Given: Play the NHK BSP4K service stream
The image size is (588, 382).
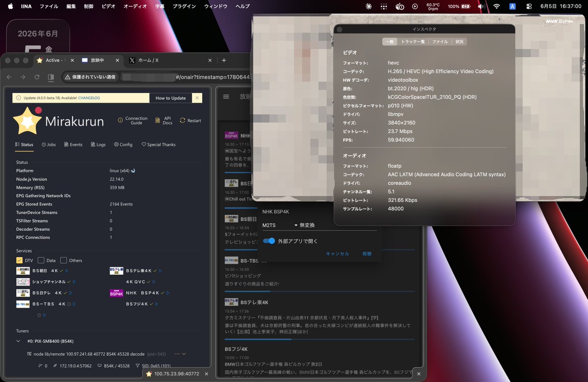Looking at the screenshot, I should pos(168,293).
